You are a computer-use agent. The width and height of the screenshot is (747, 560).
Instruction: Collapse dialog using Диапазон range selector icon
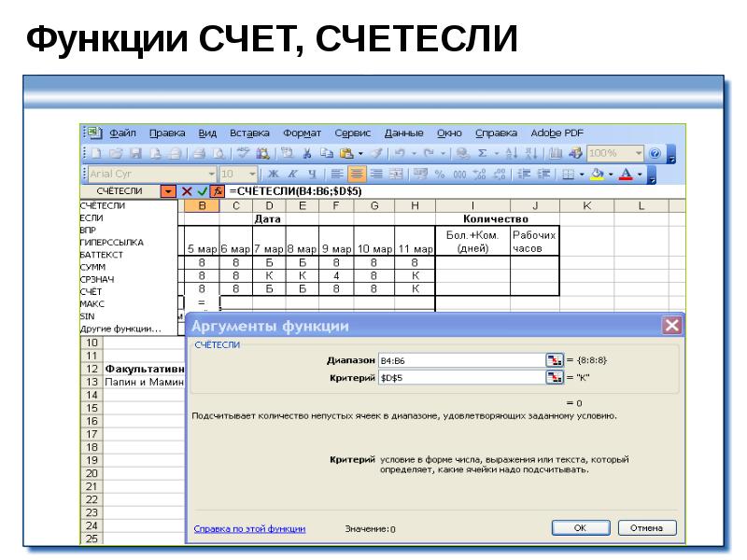tap(554, 359)
